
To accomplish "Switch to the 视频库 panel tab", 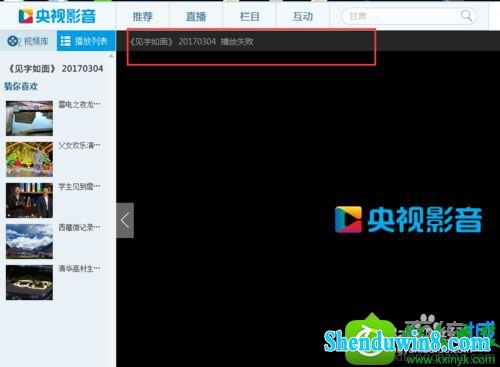I will coord(28,41).
